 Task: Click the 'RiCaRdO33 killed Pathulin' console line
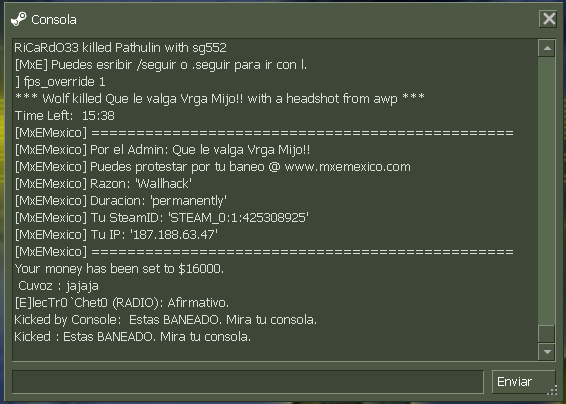tap(121, 48)
